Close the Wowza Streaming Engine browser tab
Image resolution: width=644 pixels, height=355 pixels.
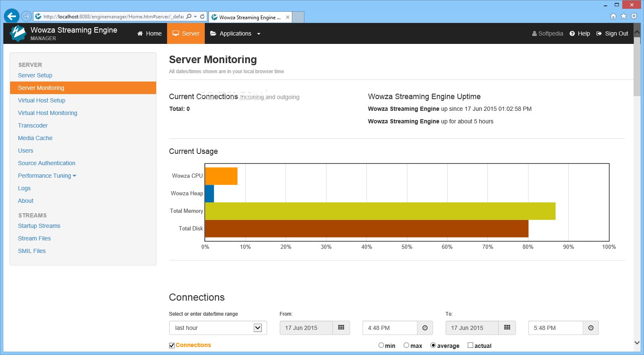[x=288, y=17]
